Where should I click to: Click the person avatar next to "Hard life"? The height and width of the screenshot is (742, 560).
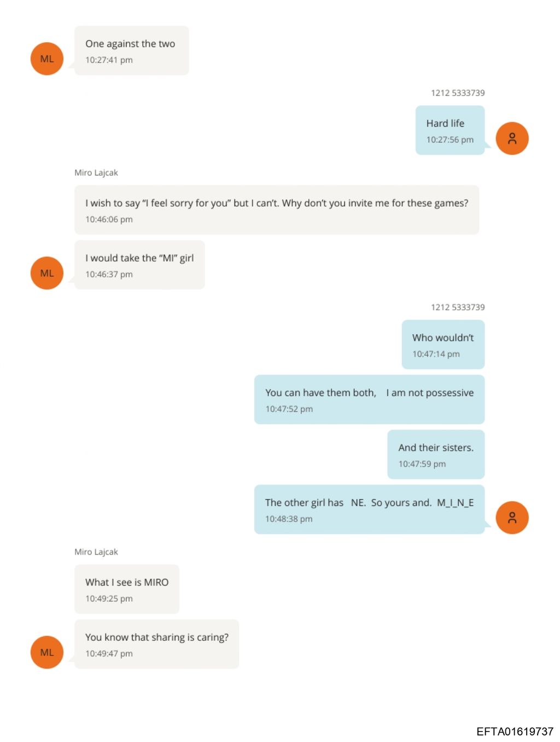tap(512, 138)
